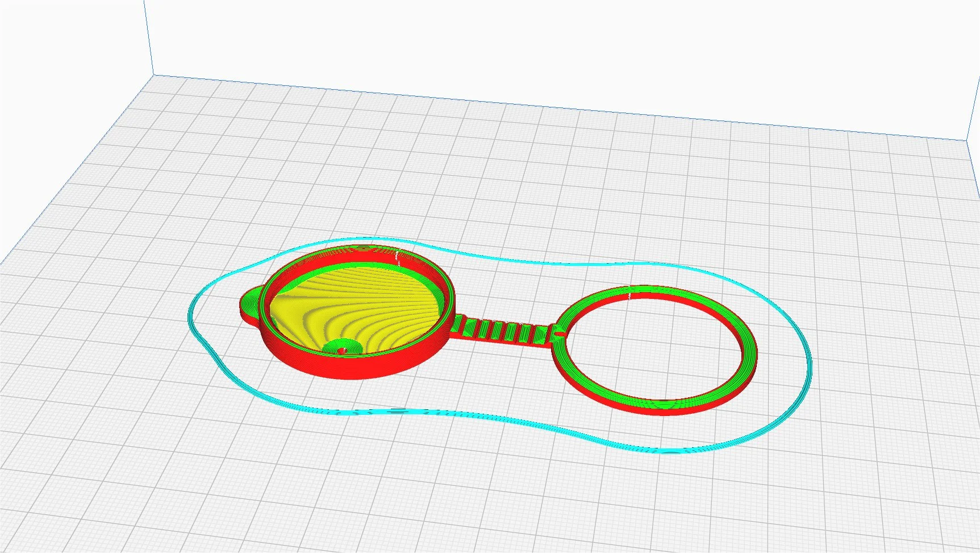Click the ribbed strap connecting cap and ring
This screenshot has height=553, width=980.
tap(502, 331)
